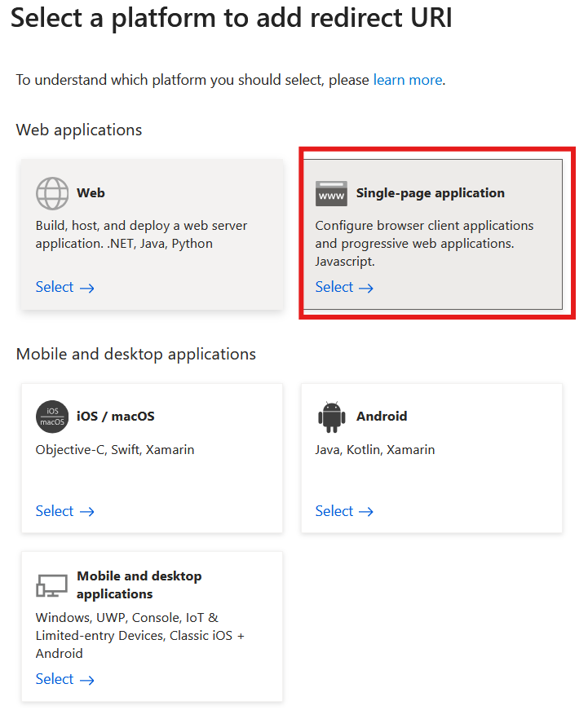
Task: Click the iOS / macOS card
Action: [x=152, y=458]
